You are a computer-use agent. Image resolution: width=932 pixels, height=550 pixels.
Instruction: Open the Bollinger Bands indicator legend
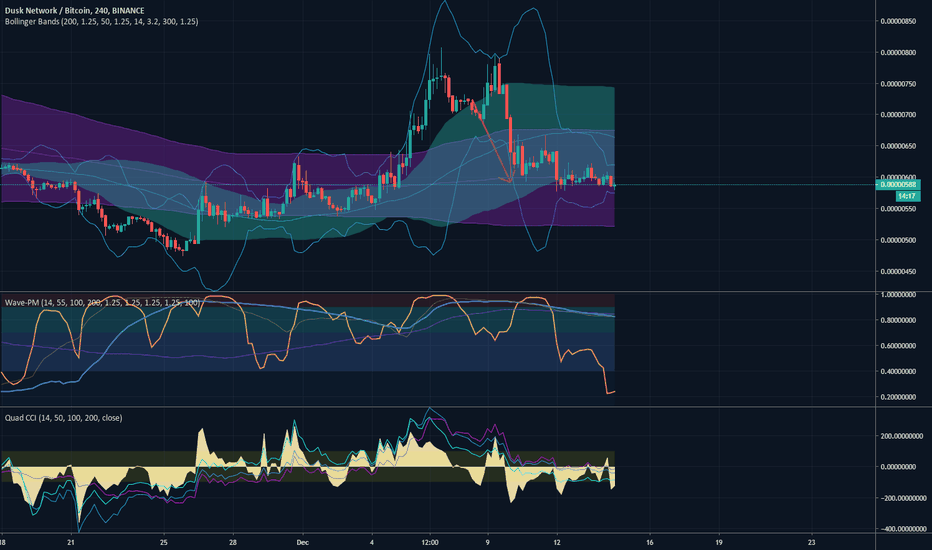point(102,21)
